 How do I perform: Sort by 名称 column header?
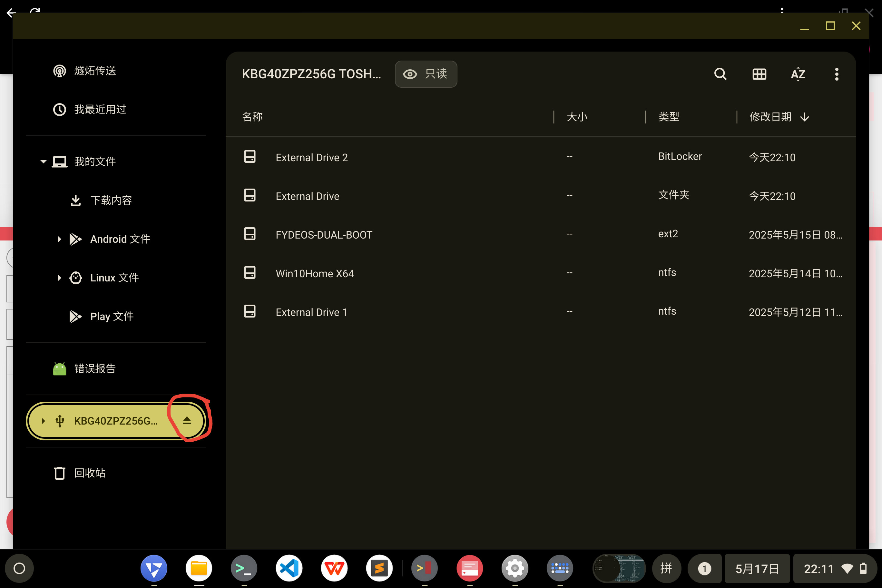(252, 117)
